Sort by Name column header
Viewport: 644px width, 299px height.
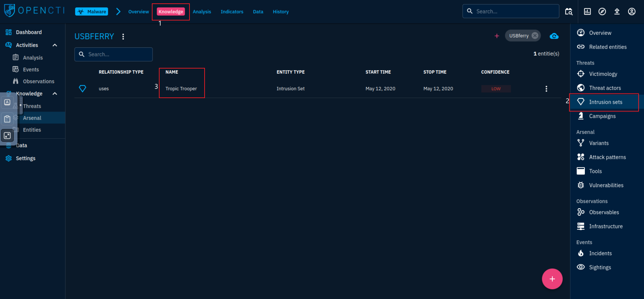[172, 72]
